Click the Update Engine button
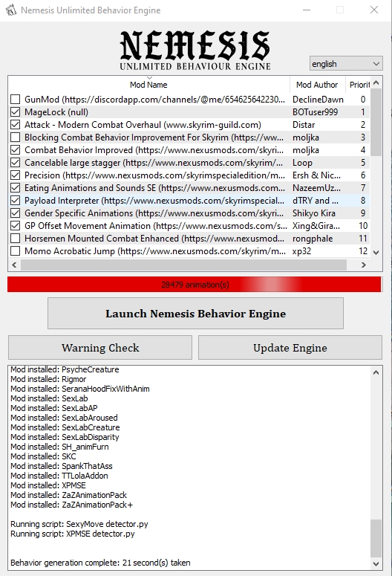This screenshot has width=392, height=576. click(x=290, y=348)
